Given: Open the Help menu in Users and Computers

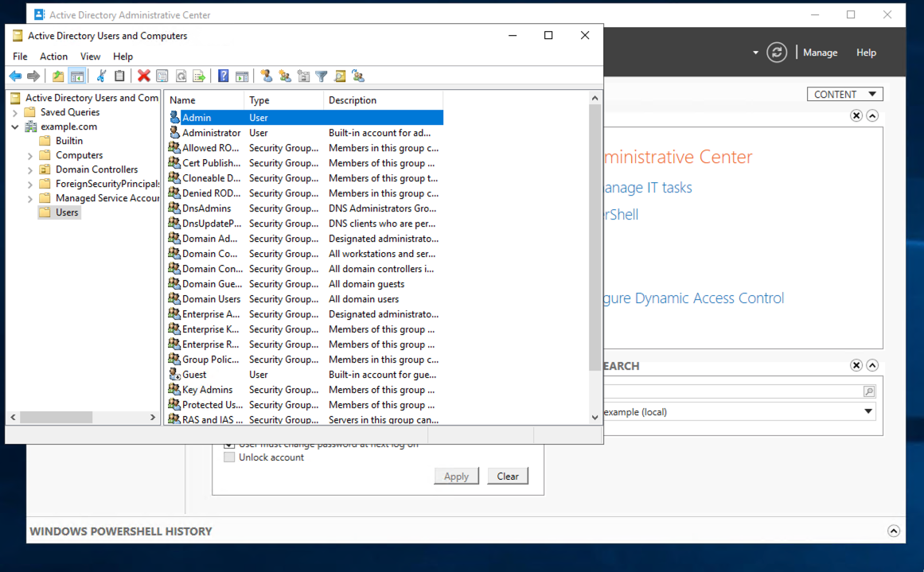Looking at the screenshot, I should coord(123,56).
